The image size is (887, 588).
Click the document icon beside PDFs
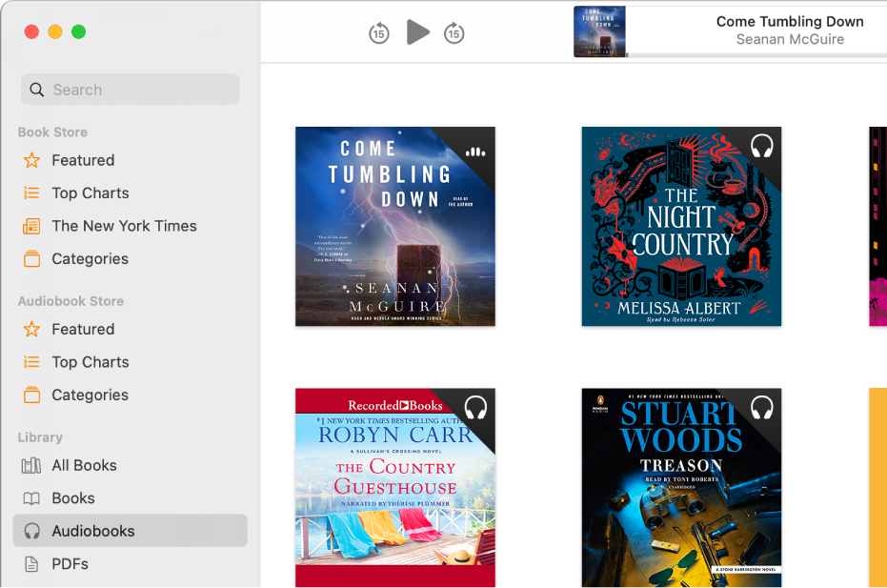tap(31, 563)
